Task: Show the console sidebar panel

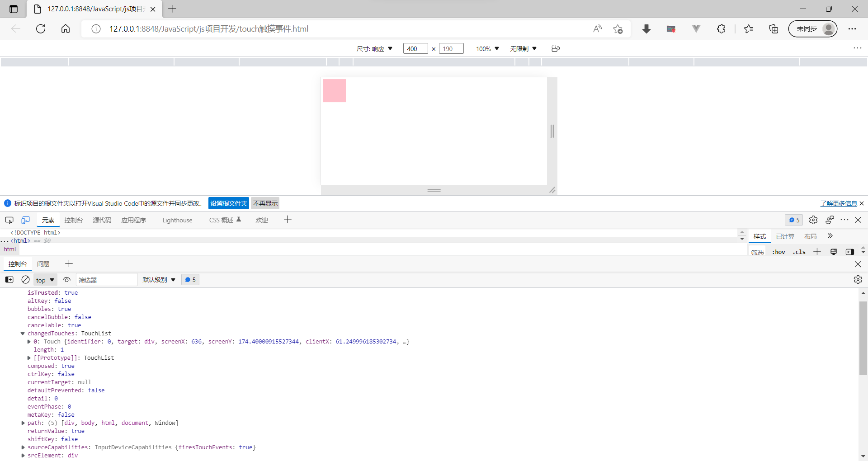Action: click(x=9, y=279)
